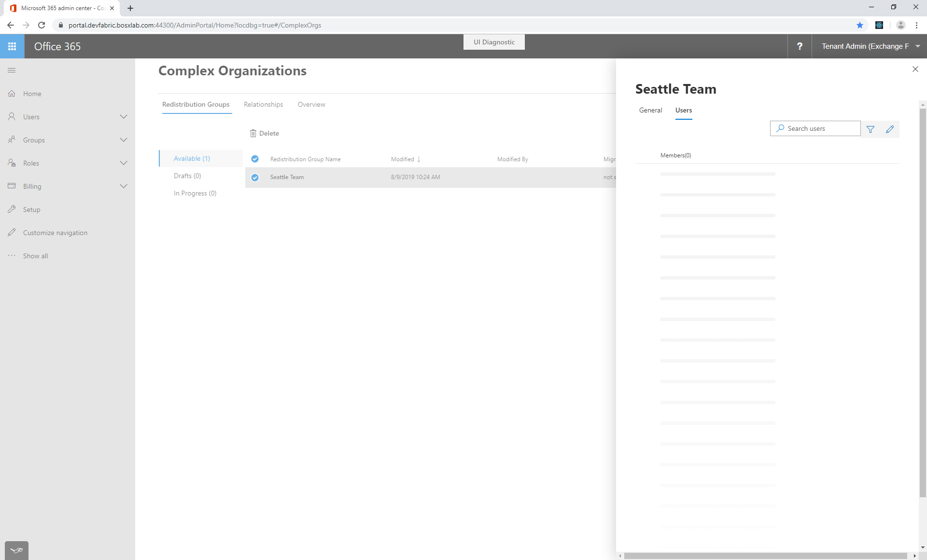This screenshot has width=927, height=560.
Task: Toggle the select-all checkbox in table header
Action: coord(255,159)
